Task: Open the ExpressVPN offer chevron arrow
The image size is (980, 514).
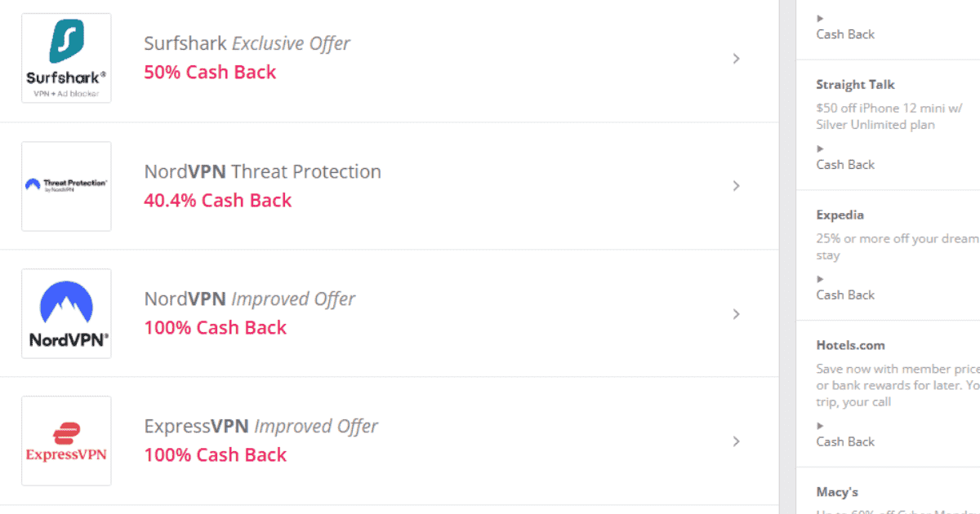Action: 736,441
